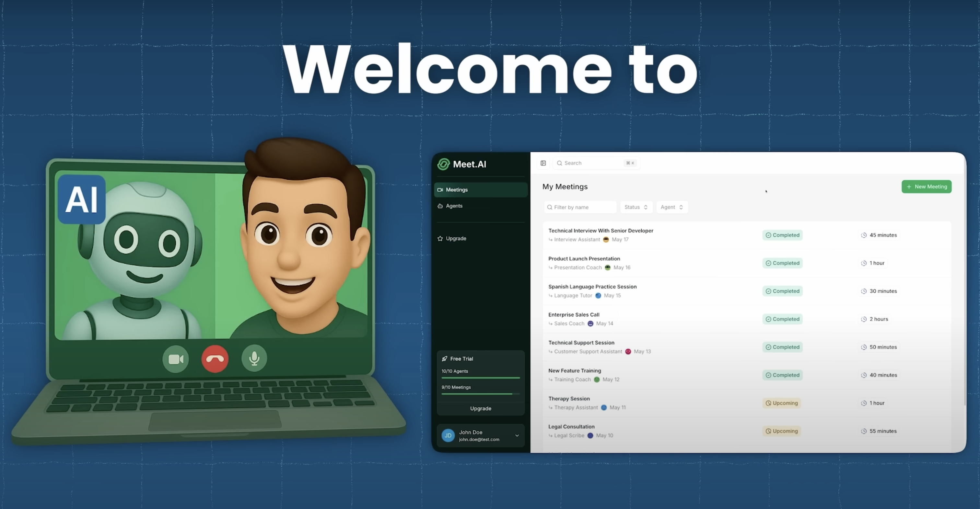Open Enterprise Sales Call meeting
Screen dimensions: 980x509
(747, 319)
